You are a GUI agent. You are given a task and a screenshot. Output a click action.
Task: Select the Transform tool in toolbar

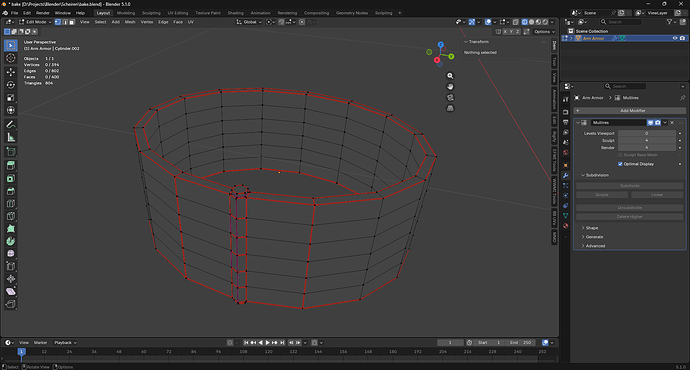[11, 110]
